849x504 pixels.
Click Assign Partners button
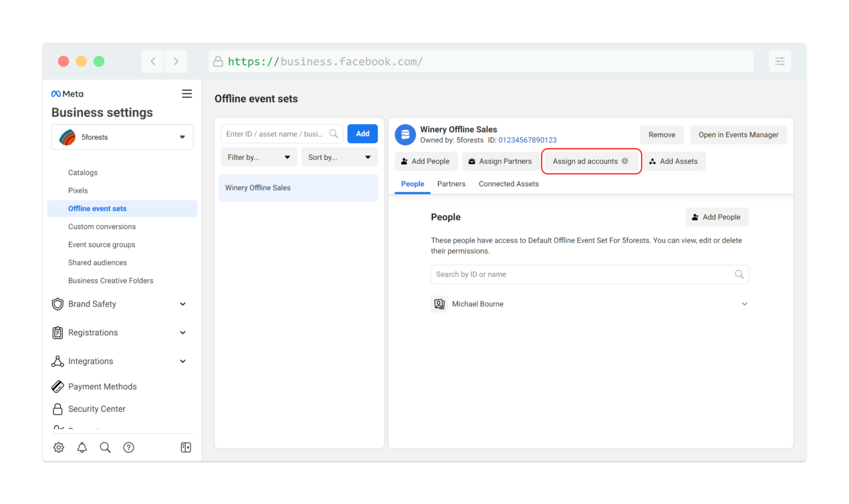click(501, 161)
